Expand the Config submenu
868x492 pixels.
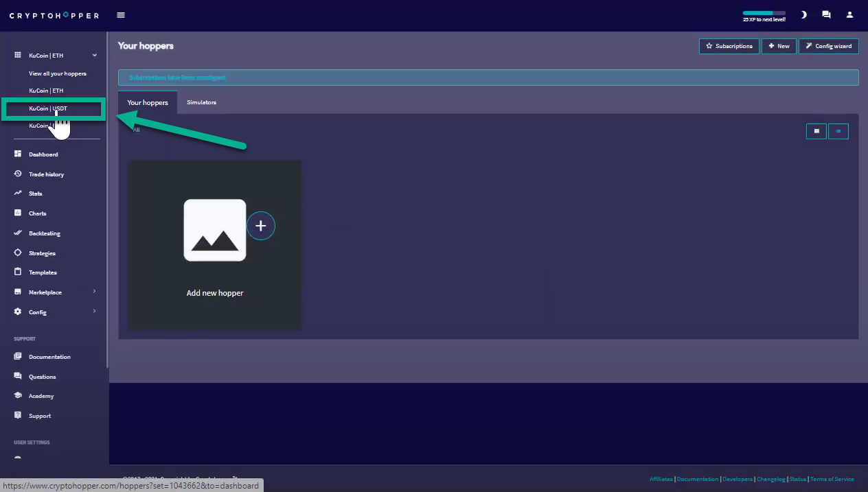click(94, 312)
